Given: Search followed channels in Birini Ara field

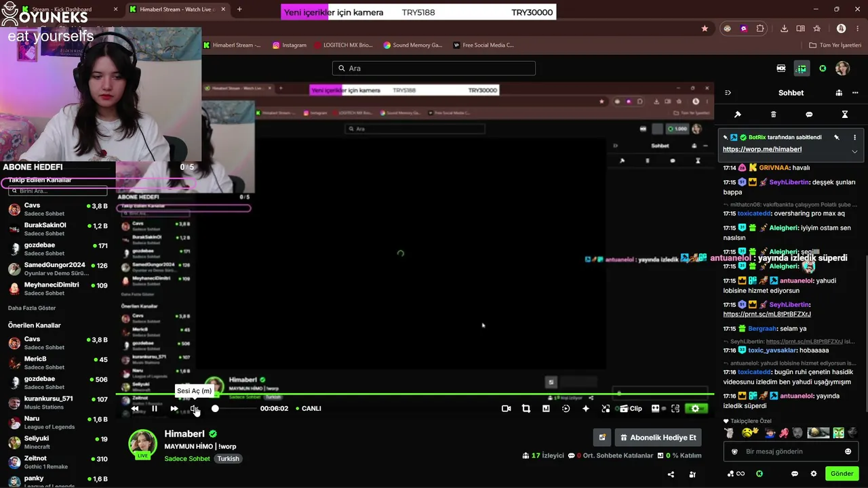Looking at the screenshot, I should click(58, 191).
